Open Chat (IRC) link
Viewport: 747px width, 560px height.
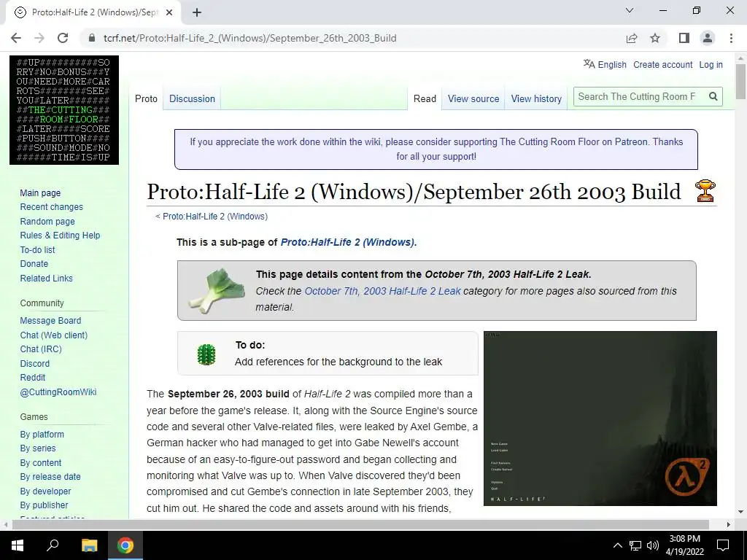41,349
